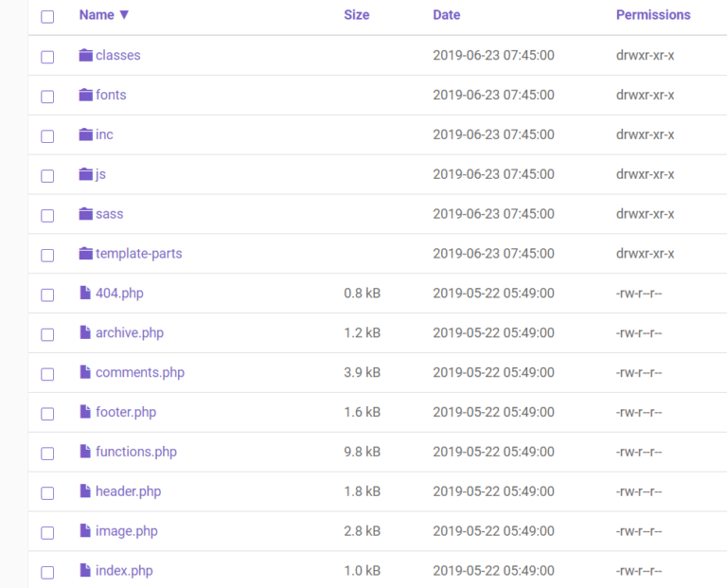The height and width of the screenshot is (588, 727).
Task: Click the folder icon next to inc
Action: [x=86, y=135]
